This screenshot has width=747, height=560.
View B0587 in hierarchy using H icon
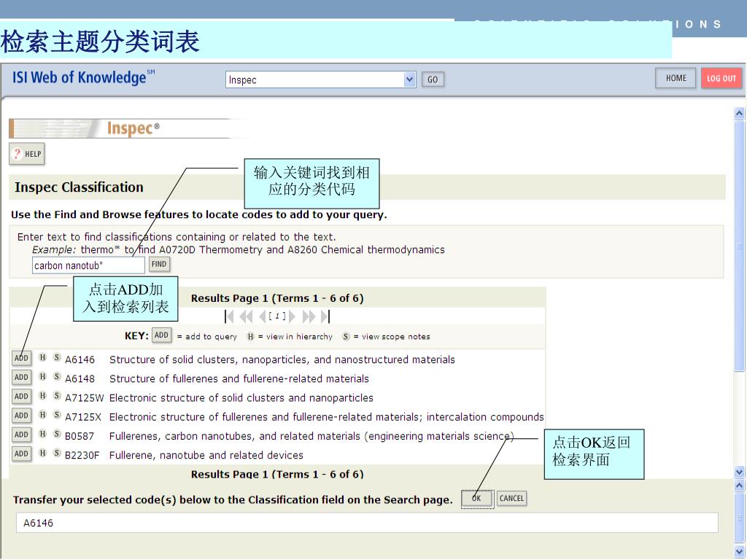[x=43, y=434]
